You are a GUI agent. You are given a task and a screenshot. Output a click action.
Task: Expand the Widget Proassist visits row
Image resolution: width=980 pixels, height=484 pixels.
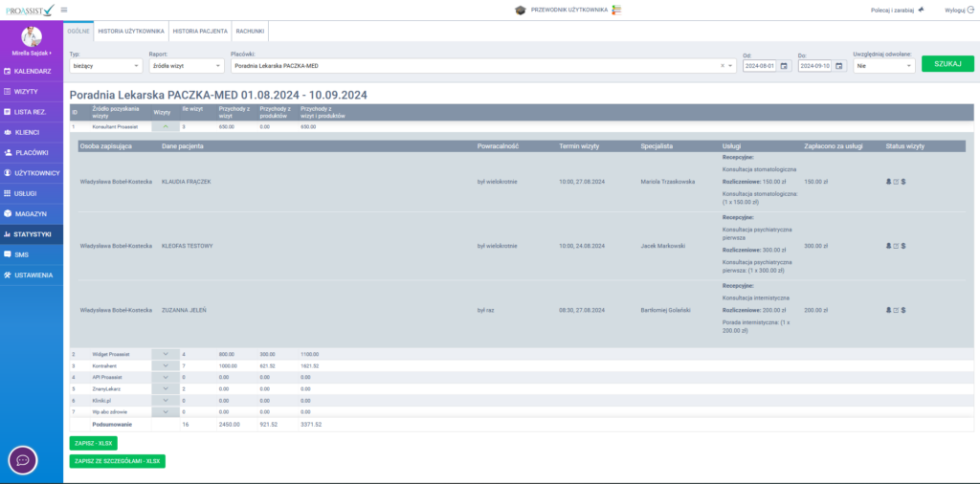tap(165, 354)
